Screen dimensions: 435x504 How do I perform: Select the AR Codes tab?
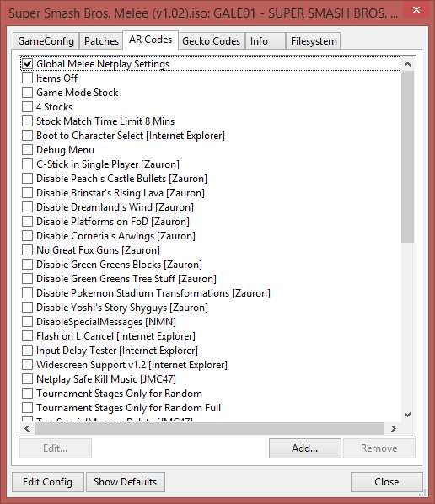coord(150,40)
